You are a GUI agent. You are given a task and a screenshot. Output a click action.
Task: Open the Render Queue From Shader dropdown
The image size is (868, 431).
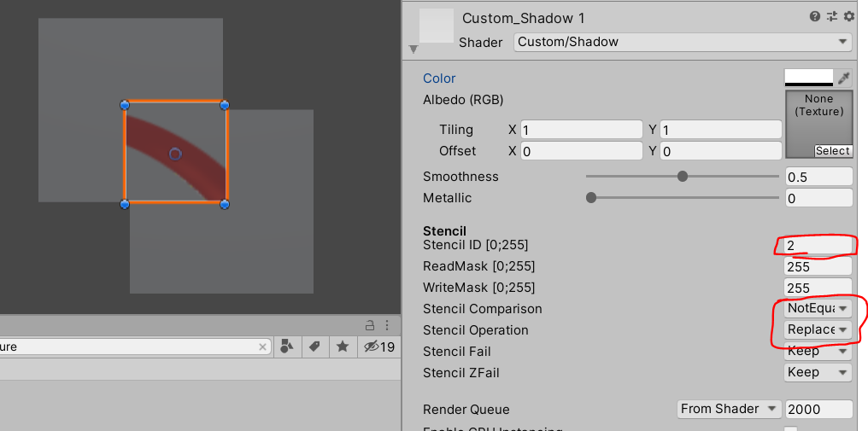729,409
